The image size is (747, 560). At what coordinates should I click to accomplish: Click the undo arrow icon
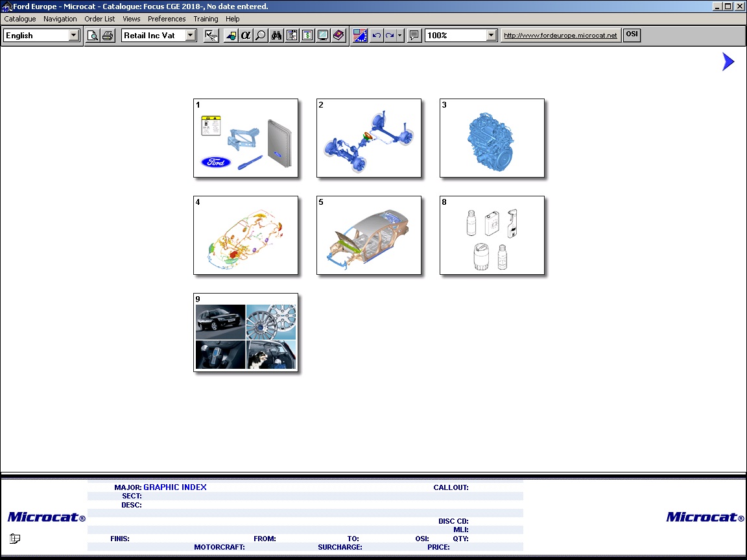[376, 36]
